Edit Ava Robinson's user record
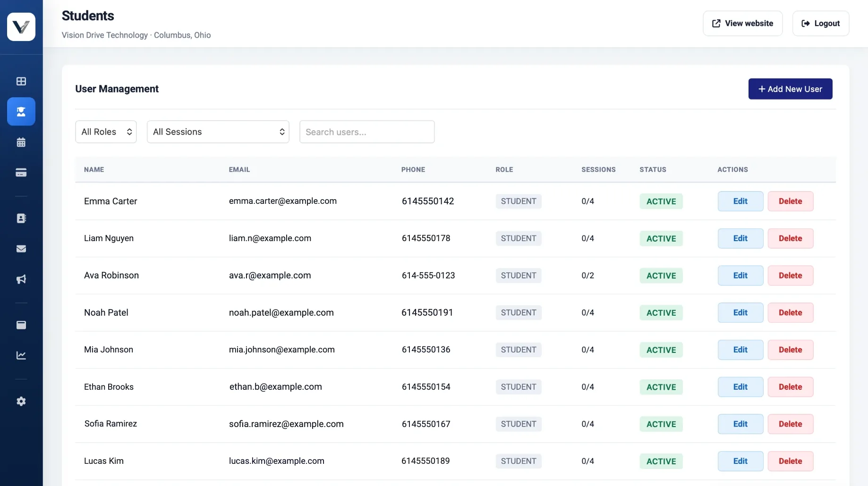Screen dimensions: 868x486 740,276
